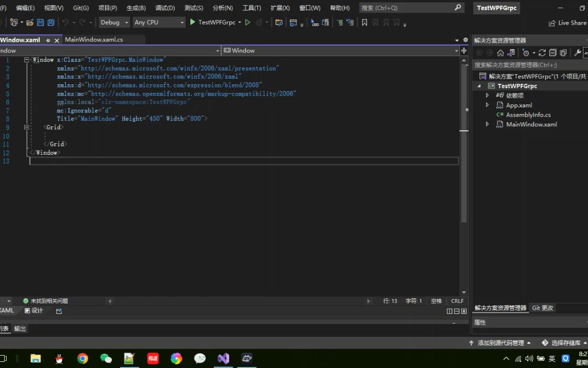Open the 编辑(E) menu
Image resolution: width=588 pixels, height=368 pixels.
click(x=26, y=8)
